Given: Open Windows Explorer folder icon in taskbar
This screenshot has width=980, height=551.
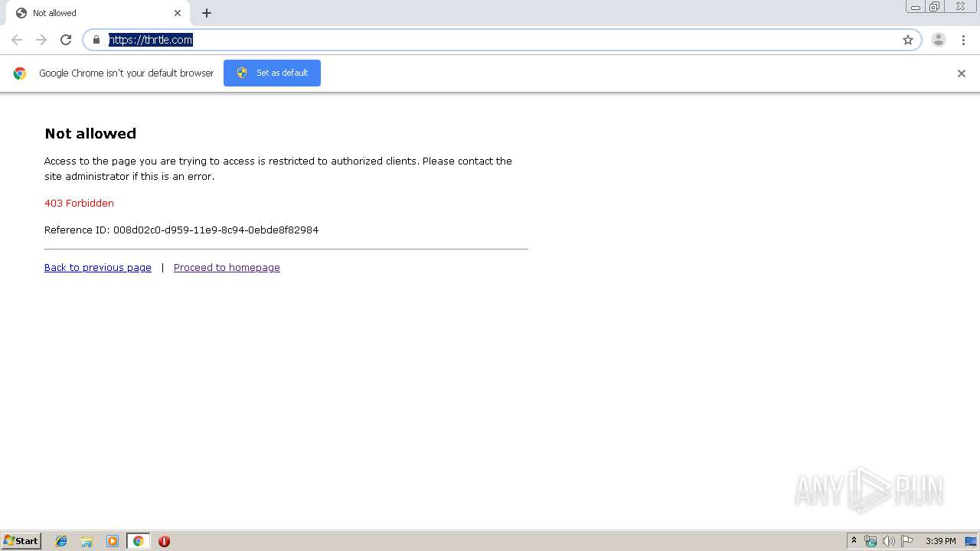Looking at the screenshot, I should (87, 541).
